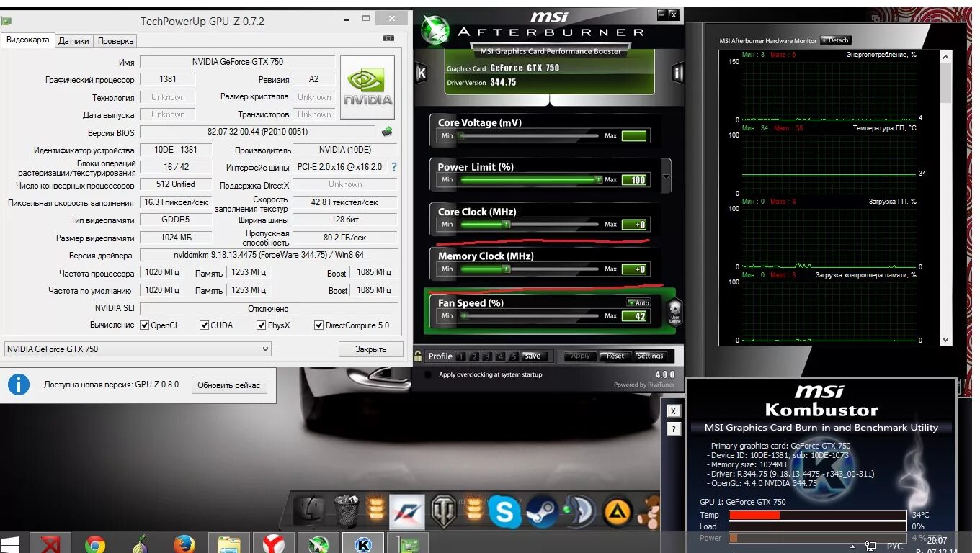Click the BIOS save chip icon in GPU-Z
The image size is (980, 553).
click(x=387, y=132)
